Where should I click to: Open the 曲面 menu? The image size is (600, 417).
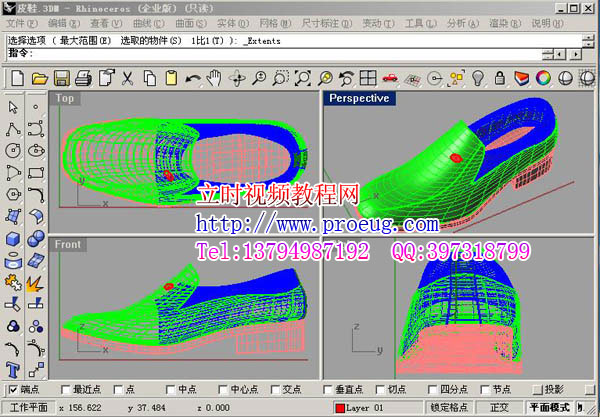(191, 23)
